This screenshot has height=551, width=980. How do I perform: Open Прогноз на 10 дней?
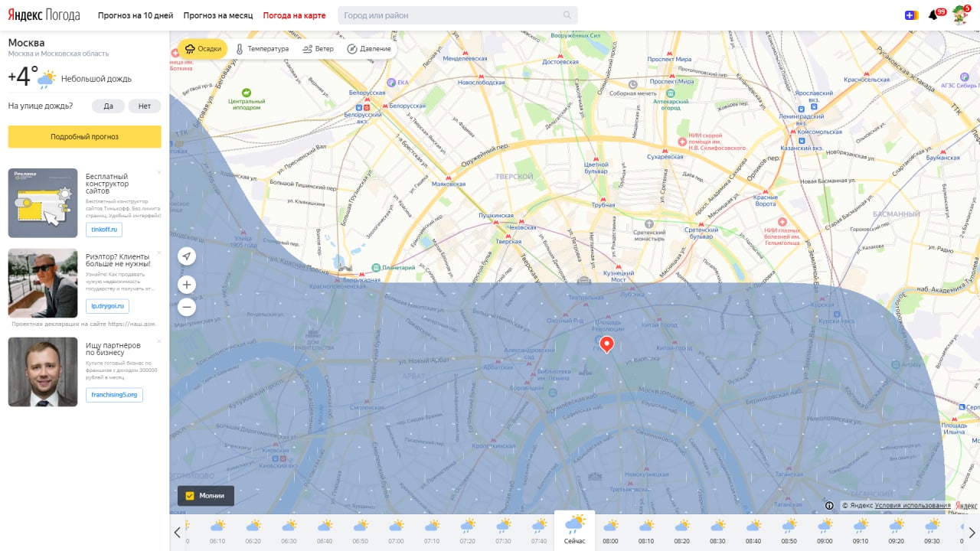[x=136, y=15]
